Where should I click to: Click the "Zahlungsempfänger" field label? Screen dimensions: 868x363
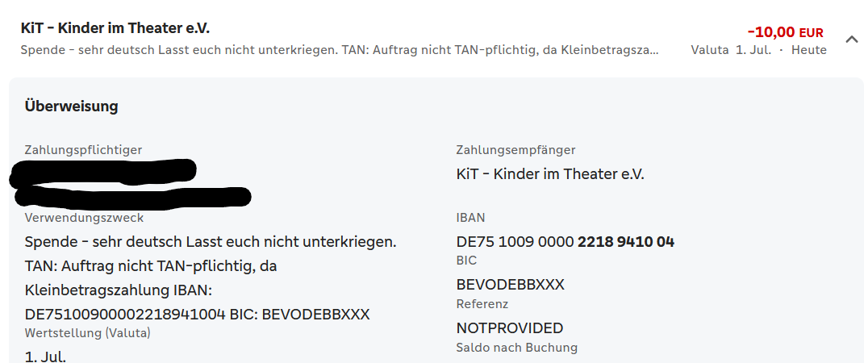pyautogui.click(x=515, y=149)
